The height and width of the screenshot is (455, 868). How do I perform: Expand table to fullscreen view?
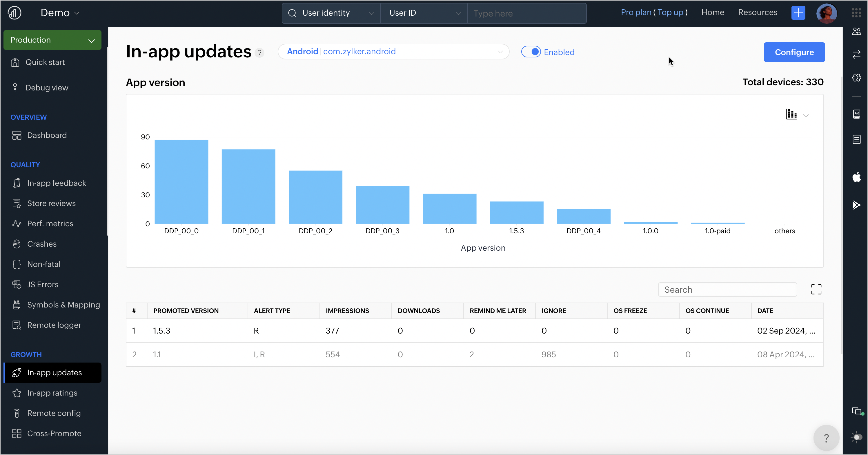click(x=816, y=289)
